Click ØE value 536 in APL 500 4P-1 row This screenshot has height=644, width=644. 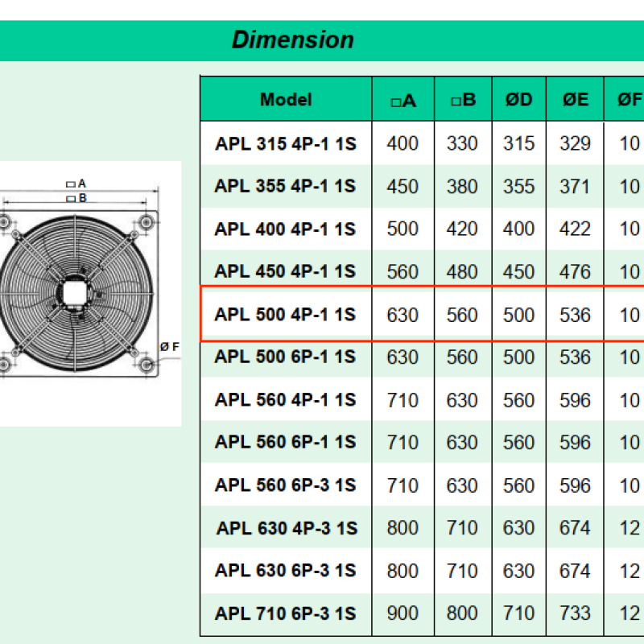[575, 316]
